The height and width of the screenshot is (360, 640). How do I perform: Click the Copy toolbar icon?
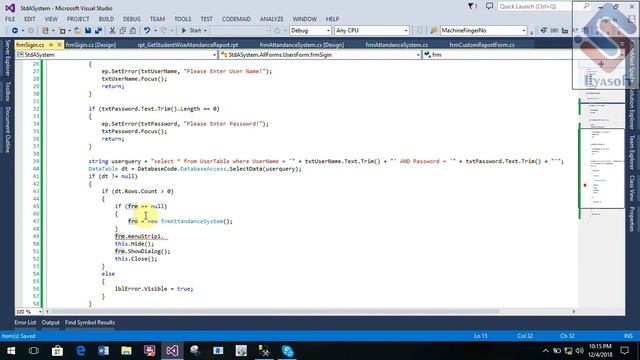[122, 31]
